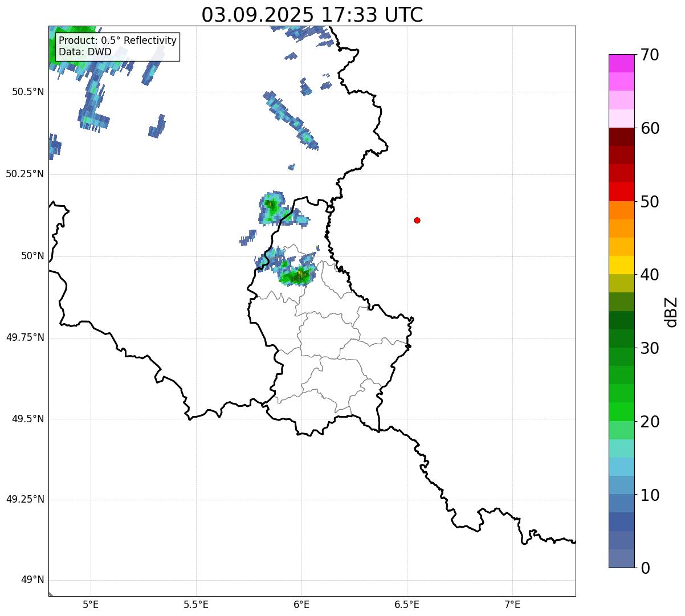Click the strongest radar echo near 50°N 6°E
This screenshot has width=685, height=616.
[299, 276]
